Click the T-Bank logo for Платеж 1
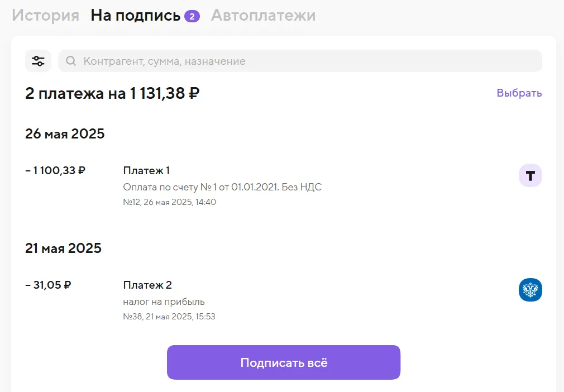Image resolution: width=564 pixels, height=392 pixels. click(x=530, y=175)
